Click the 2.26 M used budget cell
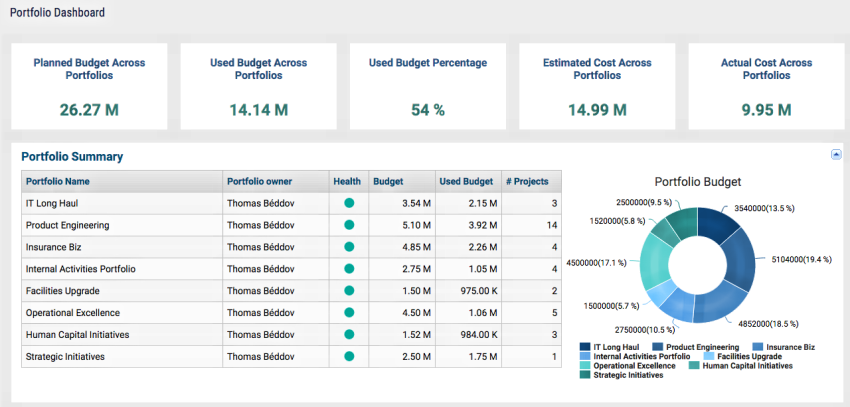Screen dimensions: 850x407 [x=468, y=247]
